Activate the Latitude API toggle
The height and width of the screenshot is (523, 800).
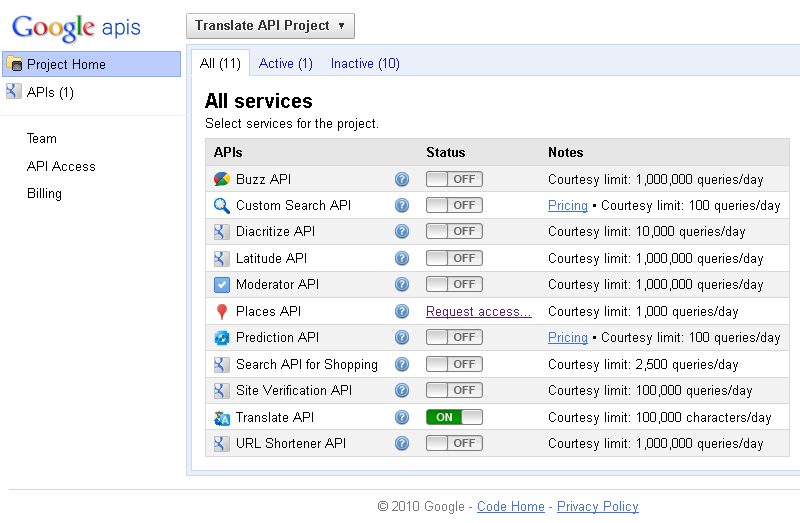454,258
